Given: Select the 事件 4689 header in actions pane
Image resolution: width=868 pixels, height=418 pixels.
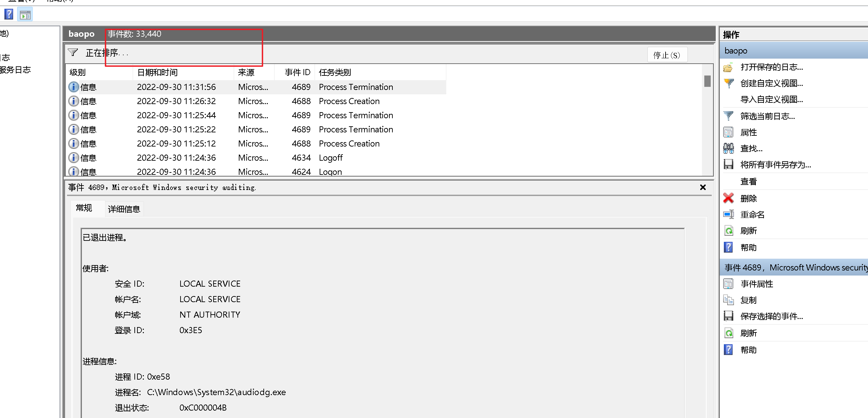Looking at the screenshot, I should pos(794,268).
